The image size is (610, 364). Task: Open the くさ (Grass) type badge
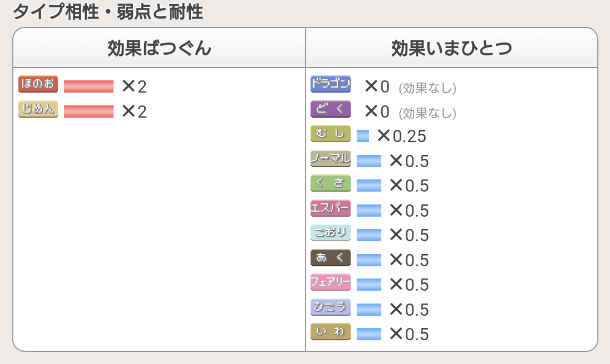tap(330, 183)
